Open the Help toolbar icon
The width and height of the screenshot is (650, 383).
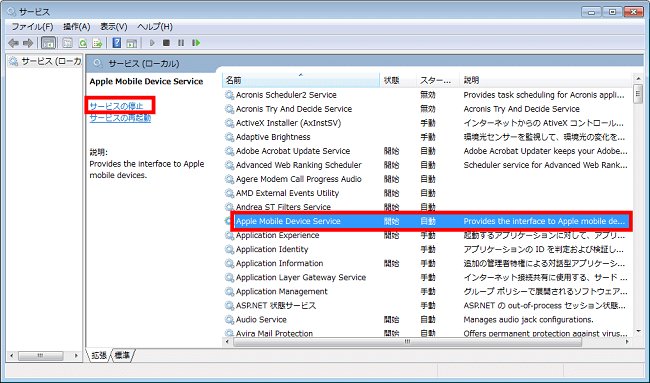click(117, 43)
